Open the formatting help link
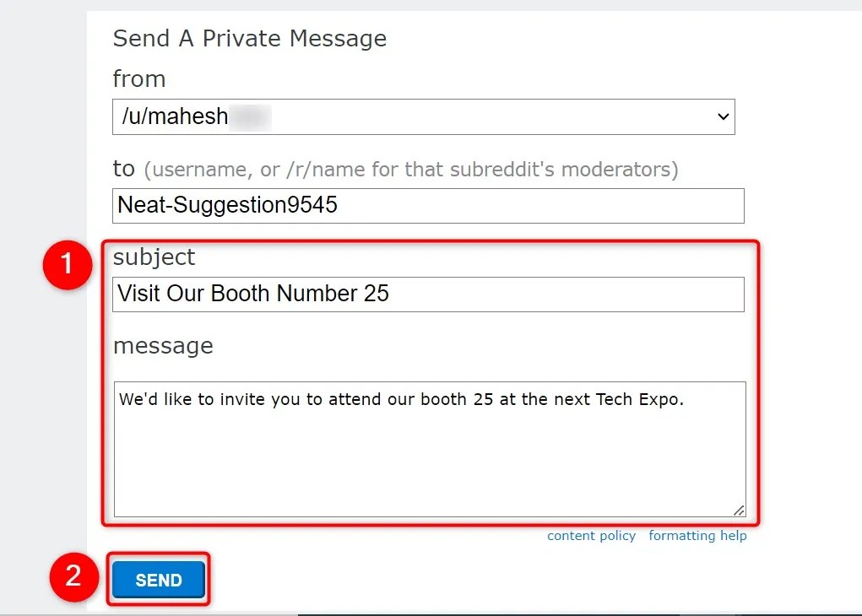 [x=697, y=535]
